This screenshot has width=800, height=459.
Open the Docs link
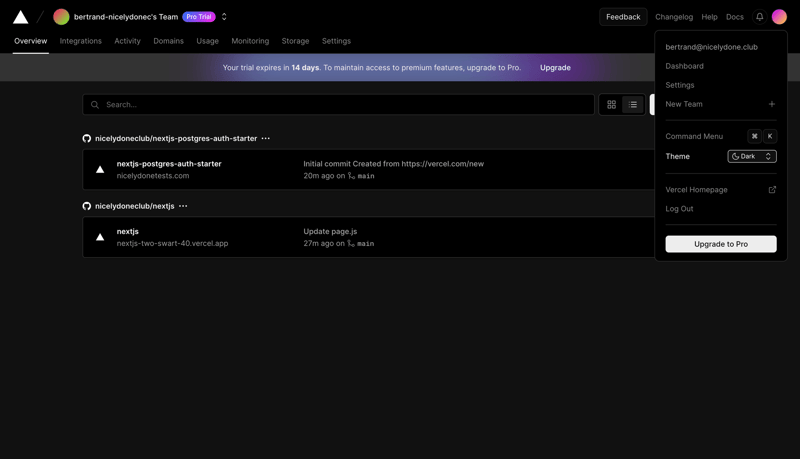(735, 17)
